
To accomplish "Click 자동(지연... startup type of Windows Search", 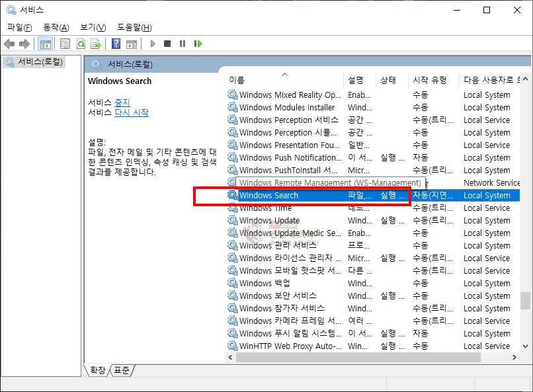I will [432, 195].
